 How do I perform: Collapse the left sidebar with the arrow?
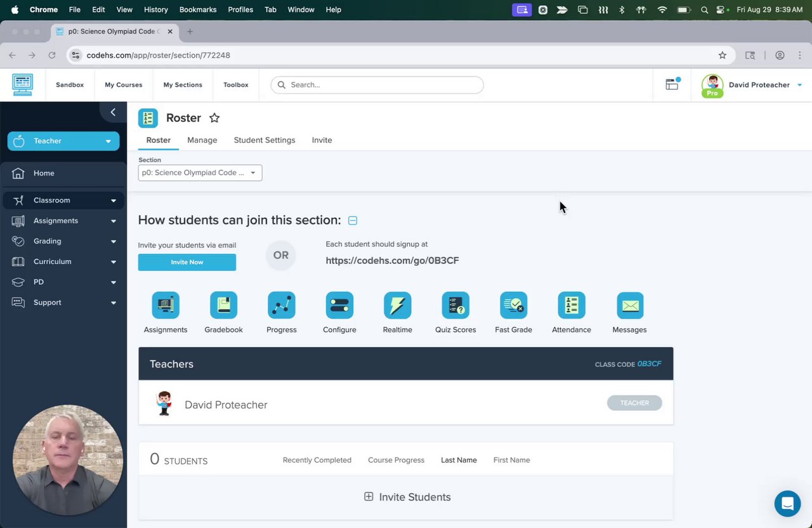pos(113,112)
